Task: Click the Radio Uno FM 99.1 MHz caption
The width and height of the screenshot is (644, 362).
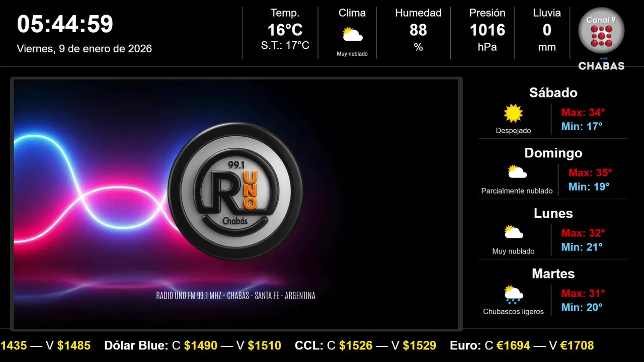Action: (236, 296)
